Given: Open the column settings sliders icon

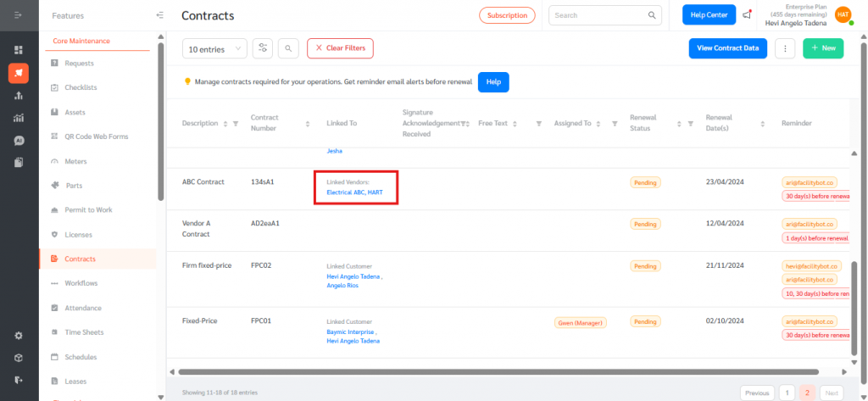Looking at the screenshot, I should pyautogui.click(x=263, y=49).
